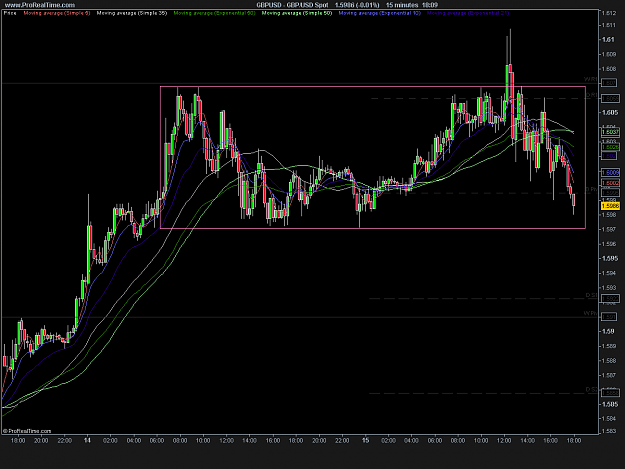Click the purple 1.602 moving average tag
625x469 pixels.
[x=609, y=156]
